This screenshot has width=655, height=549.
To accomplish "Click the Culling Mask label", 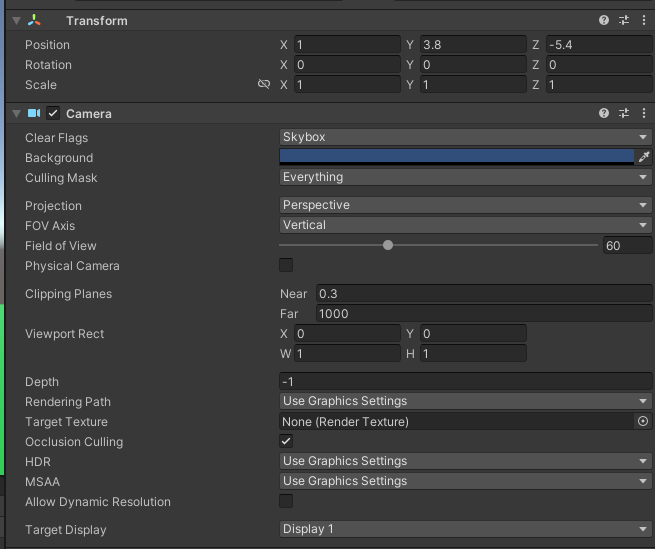I will pos(61,178).
